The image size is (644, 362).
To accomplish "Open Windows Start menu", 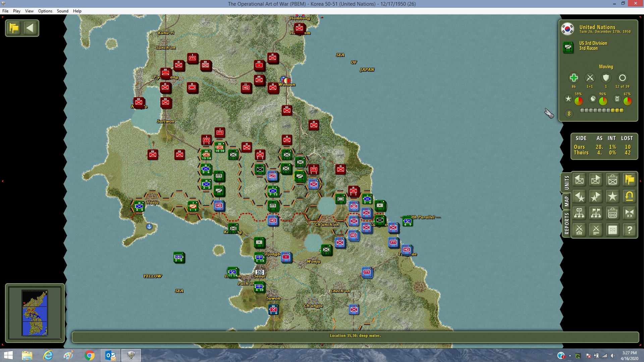I will (8, 355).
